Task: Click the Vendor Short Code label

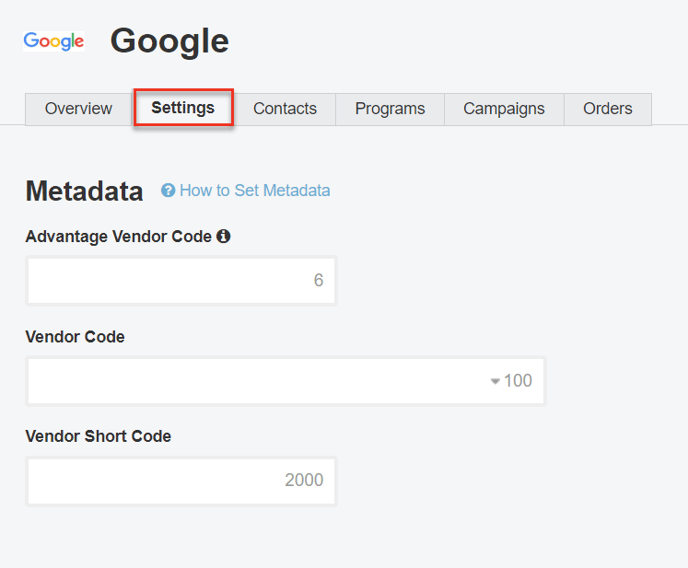Action: click(x=98, y=436)
